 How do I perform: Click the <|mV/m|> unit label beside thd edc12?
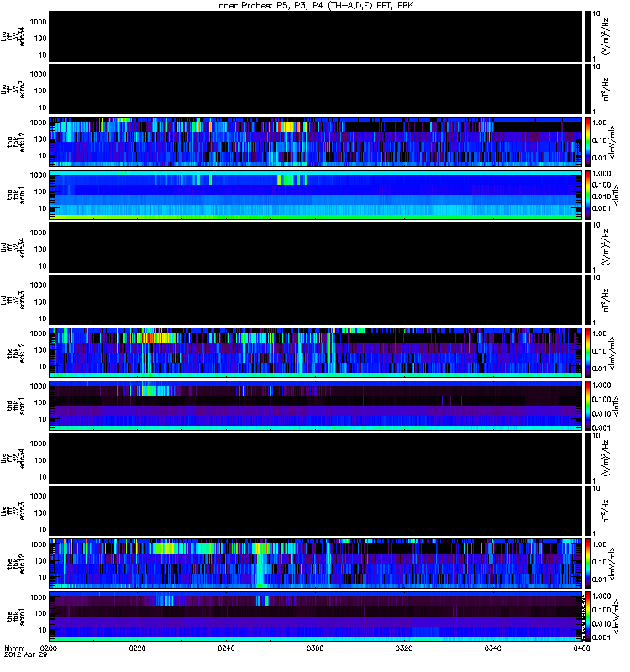612,353
